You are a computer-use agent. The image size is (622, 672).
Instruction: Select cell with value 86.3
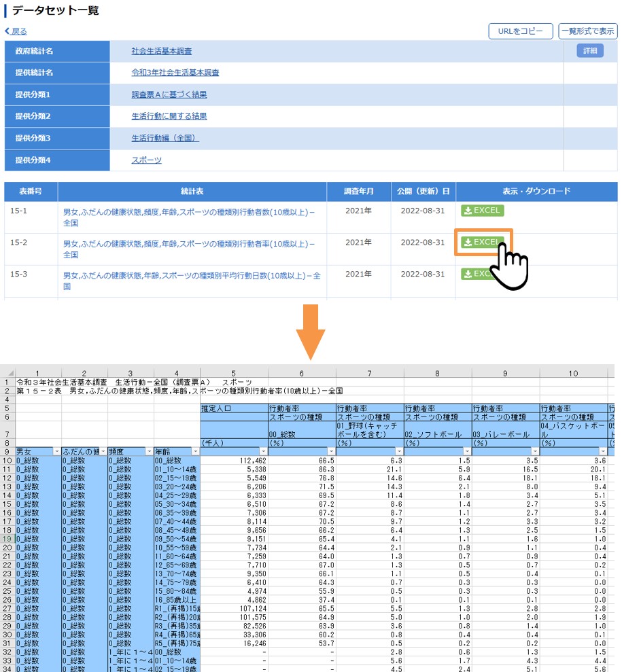click(x=302, y=470)
